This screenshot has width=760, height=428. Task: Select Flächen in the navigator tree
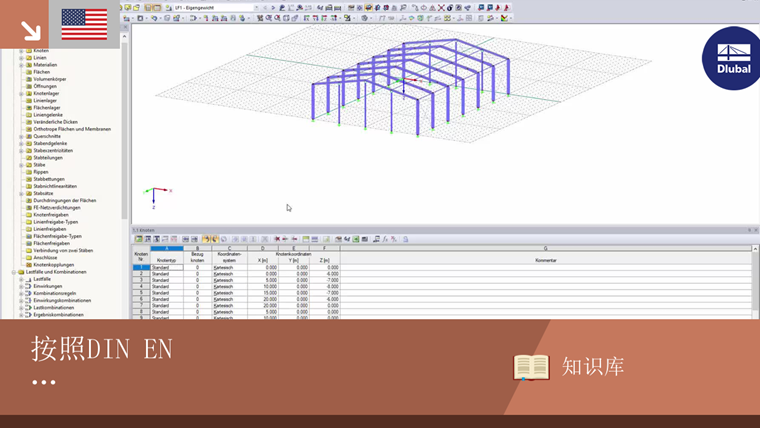click(42, 72)
